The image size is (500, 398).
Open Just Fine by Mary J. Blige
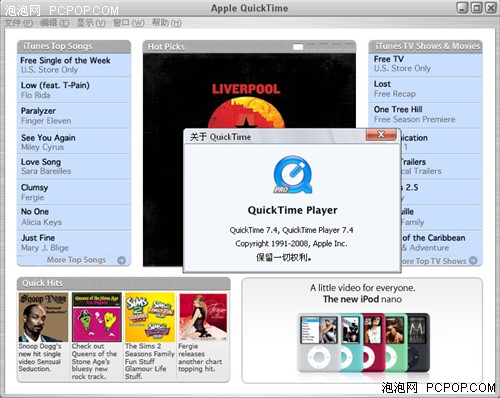tap(74, 243)
